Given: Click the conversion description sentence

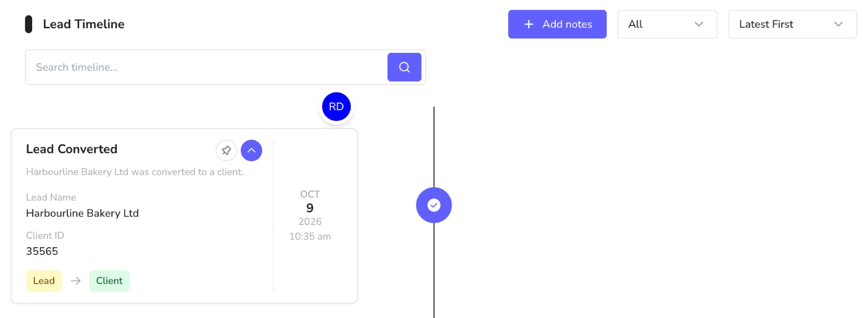Looking at the screenshot, I should [x=135, y=172].
